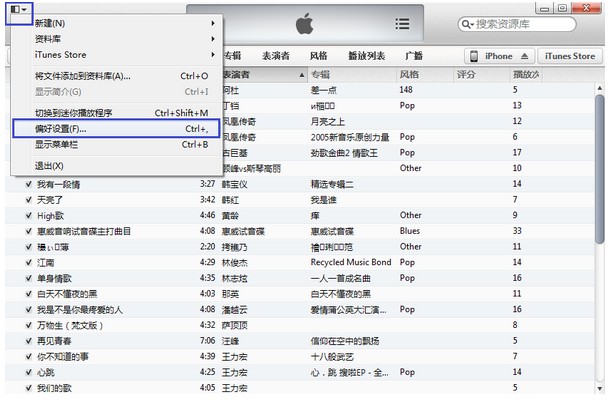
Task: Click album 十八般武艺 cell
Action: point(332,356)
